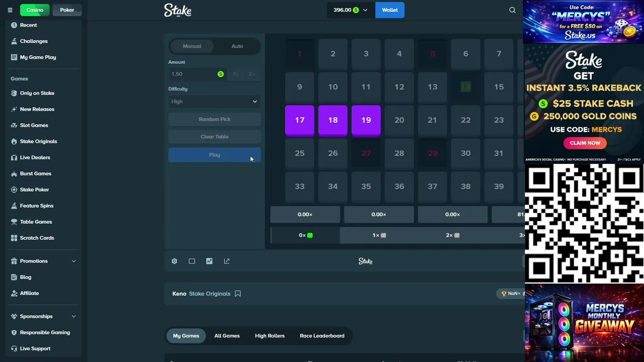Image resolution: width=644 pixels, height=362 pixels.
Task: Open the High Rollers tab
Action: point(270,336)
